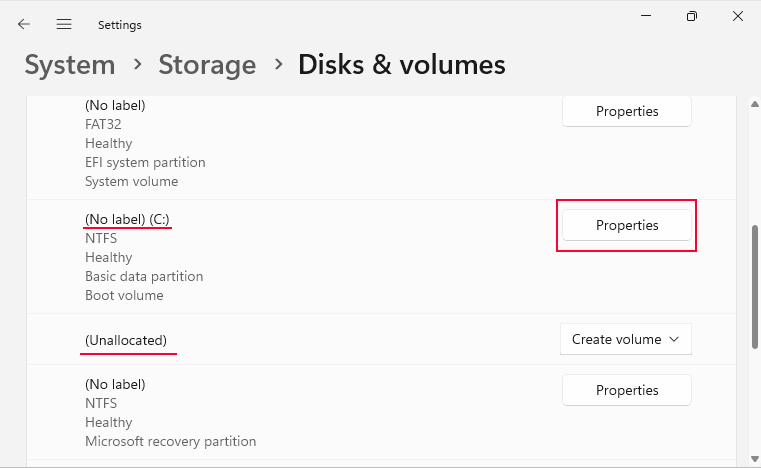Click the vertical scrollbar thumb
Image resolution: width=761 pixels, height=468 pixels.
754,285
